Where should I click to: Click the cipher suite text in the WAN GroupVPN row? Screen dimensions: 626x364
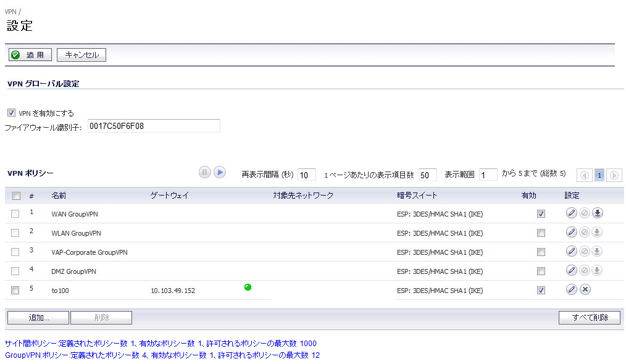tap(440, 214)
